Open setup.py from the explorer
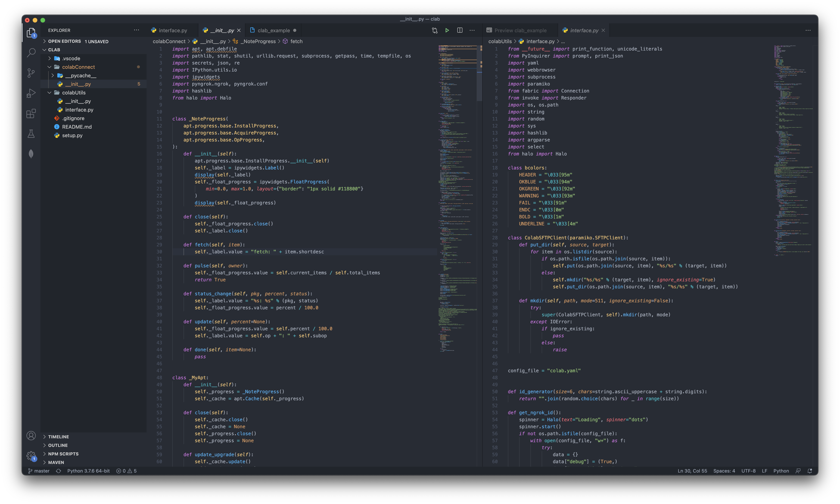Screen dimensions: 840x504 [72, 135]
